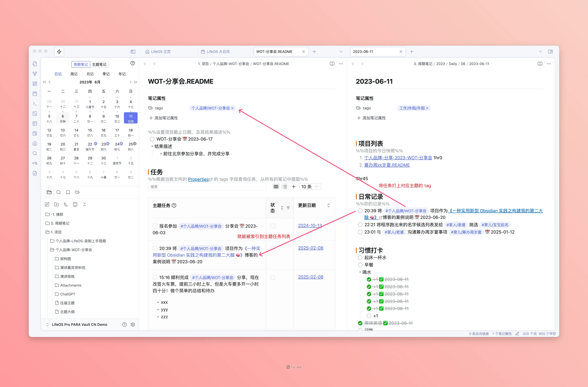Viewport: 588px width, 387px height.
Task: Click the search icon in file panel
Action: click(59, 192)
